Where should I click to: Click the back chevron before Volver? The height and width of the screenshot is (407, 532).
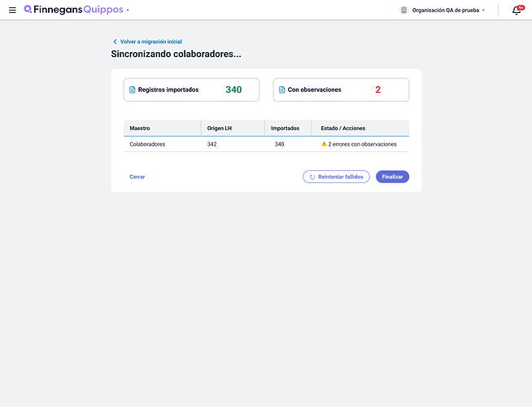click(115, 42)
